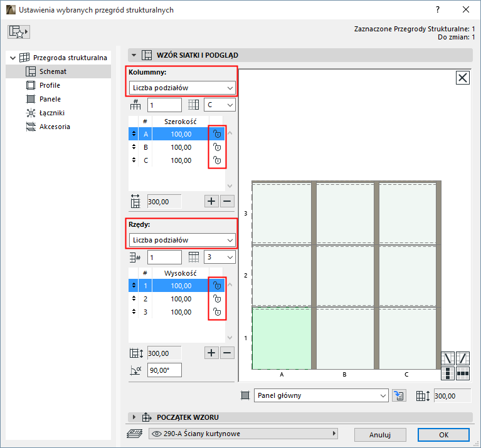Image resolution: width=481 pixels, height=448 pixels.
Task: Collapse the WZÓR SIATKI I PODGLĄD section
Action: [x=134, y=55]
